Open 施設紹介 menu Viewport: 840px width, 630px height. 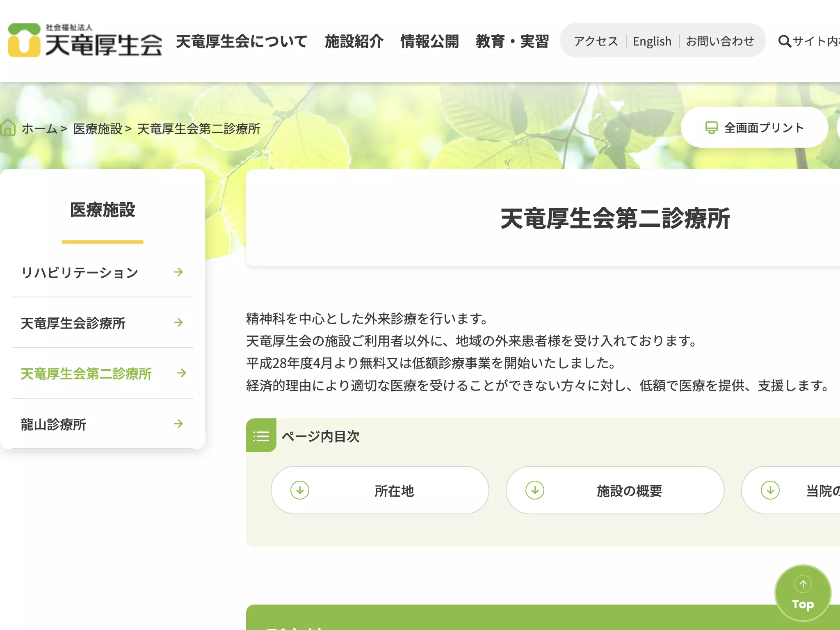pyautogui.click(x=354, y=41)
